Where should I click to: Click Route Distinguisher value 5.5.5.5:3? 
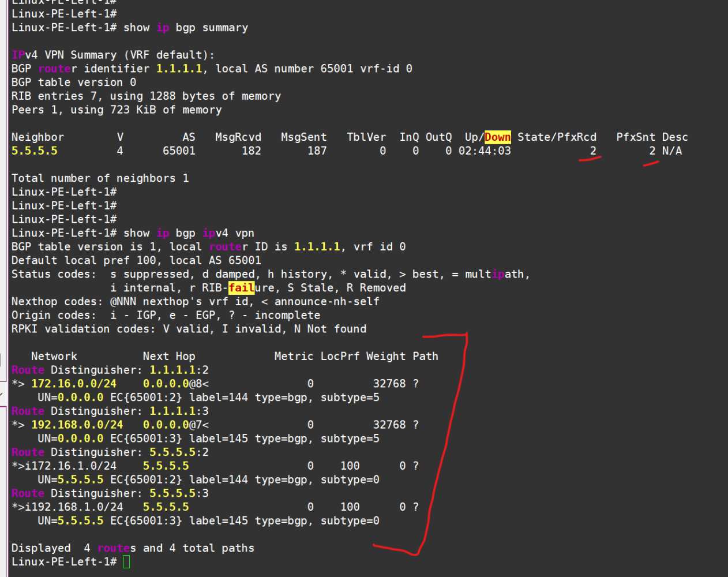point(179,493)
